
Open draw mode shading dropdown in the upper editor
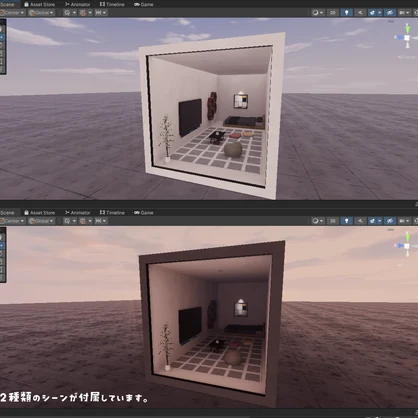317,13
